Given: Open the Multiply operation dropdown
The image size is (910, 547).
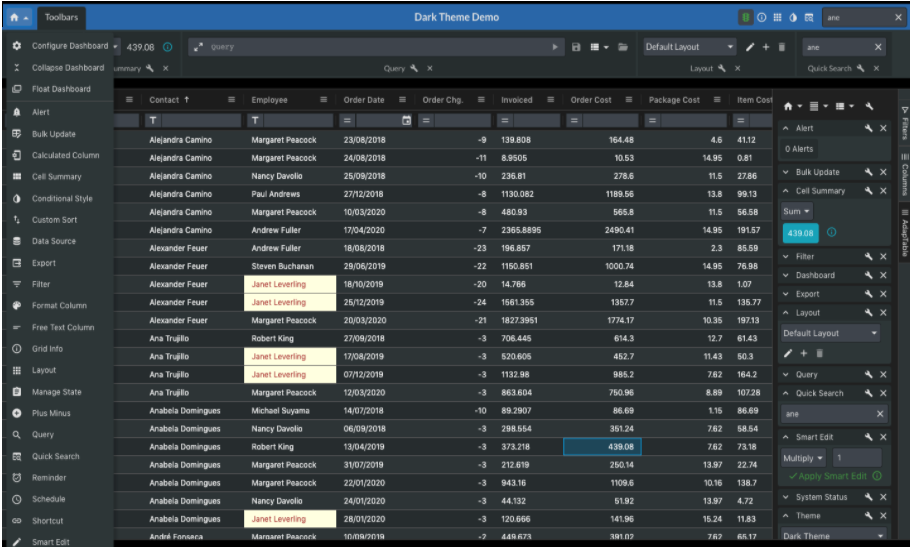Looking at the screenshot, I should coord(803,458).
